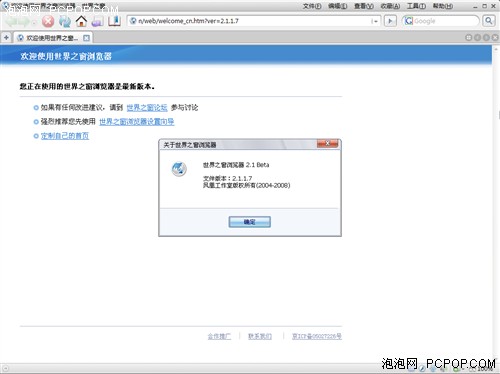Click the 强烈推荐您先使用 text
Image resolution: width=500 pixels, height=374 pixels.
point(68,122)
